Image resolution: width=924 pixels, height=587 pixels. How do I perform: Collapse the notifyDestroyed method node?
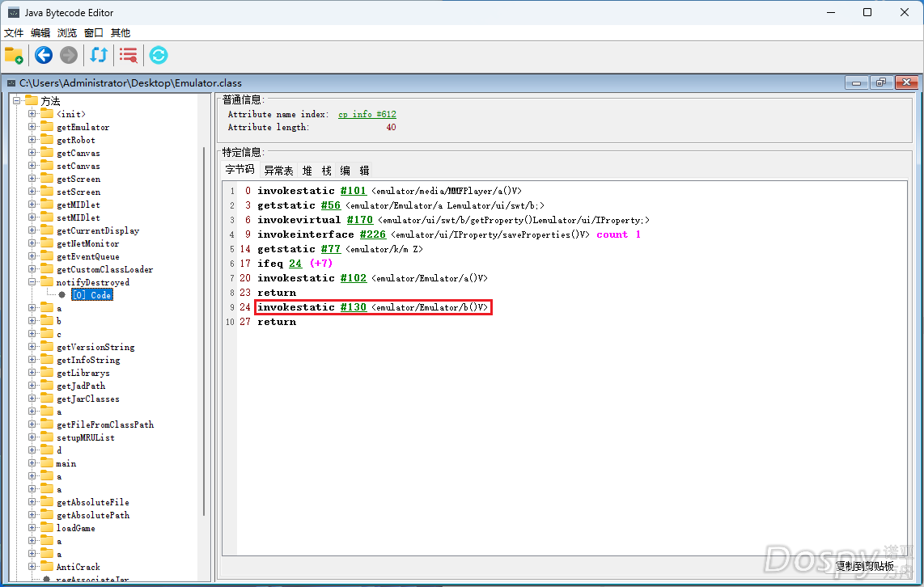(32, 282)
